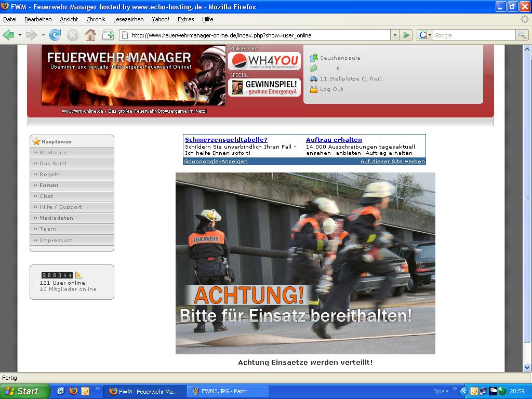Click the reload page icon

pyautogui.click(x=55, y=35)
